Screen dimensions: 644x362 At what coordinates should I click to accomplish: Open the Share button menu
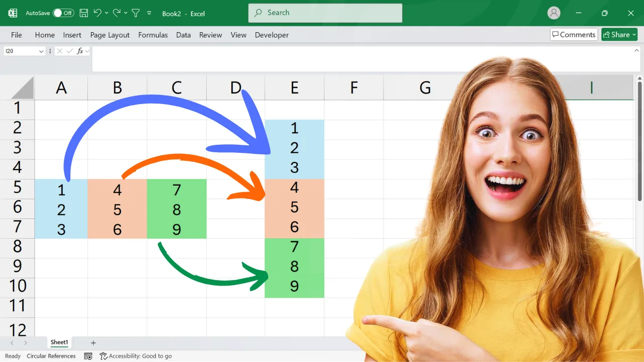tap(619, 35)
